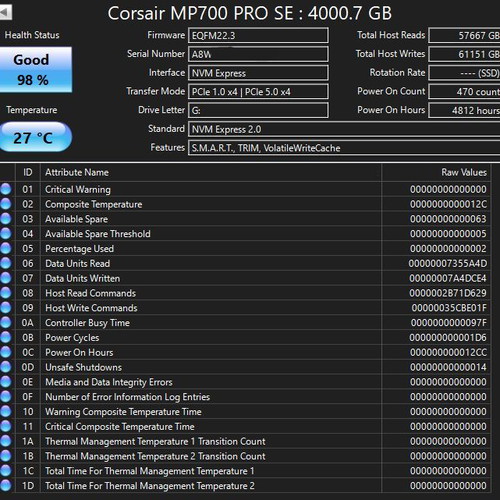500x500 pixels.
Task: Click the status icon for Host Read Commands
Action: [5, 293]
